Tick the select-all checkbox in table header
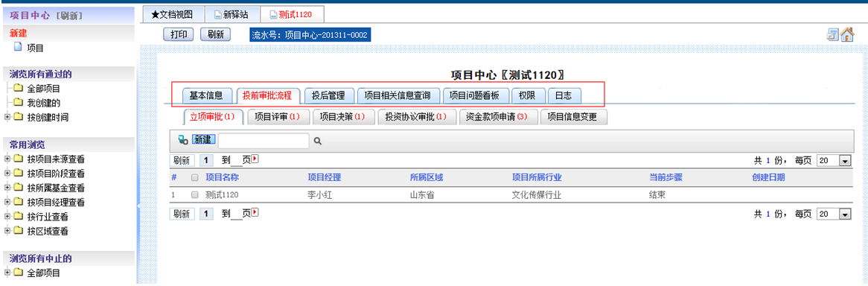 194,178
